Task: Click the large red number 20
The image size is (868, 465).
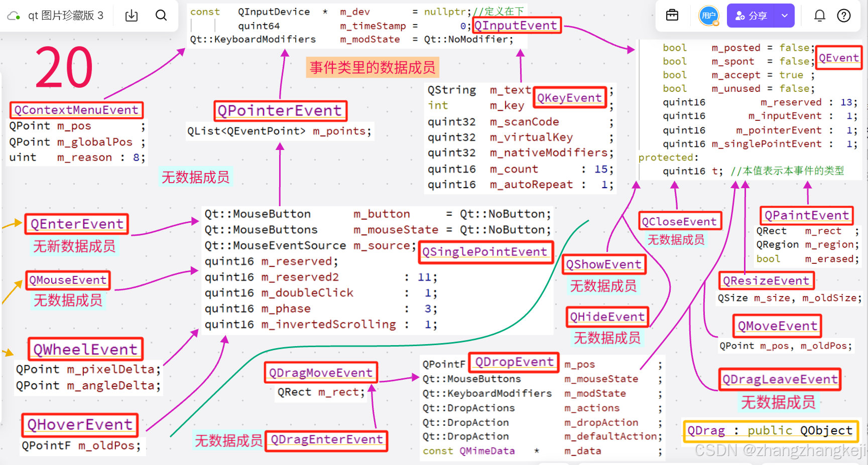Action: coord(64,67)
